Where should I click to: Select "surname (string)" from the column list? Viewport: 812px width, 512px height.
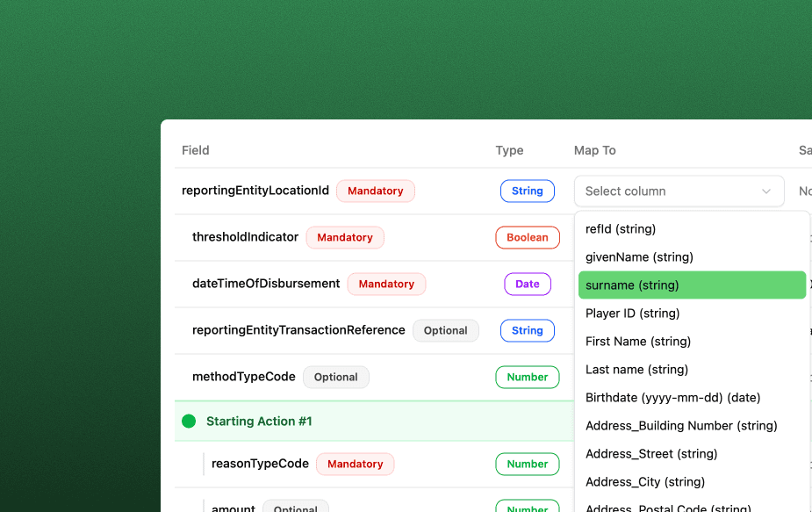pyautogui.click(x=632, y=285)
